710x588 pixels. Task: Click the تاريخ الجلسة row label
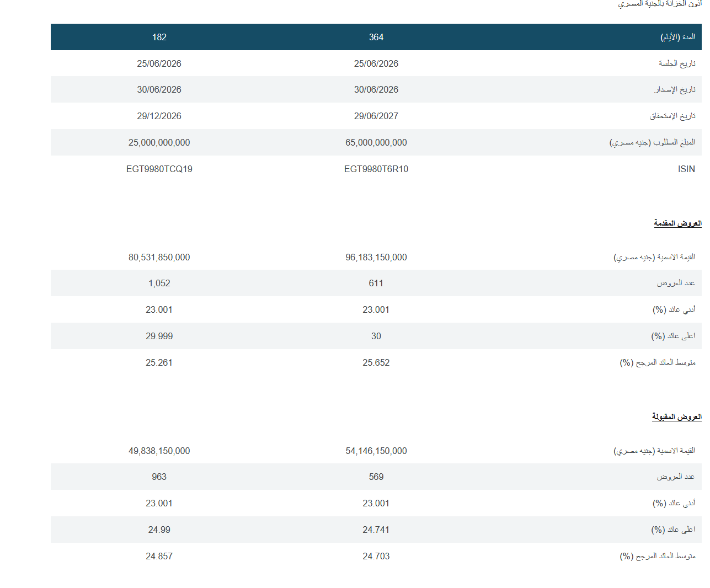point(677,63)
